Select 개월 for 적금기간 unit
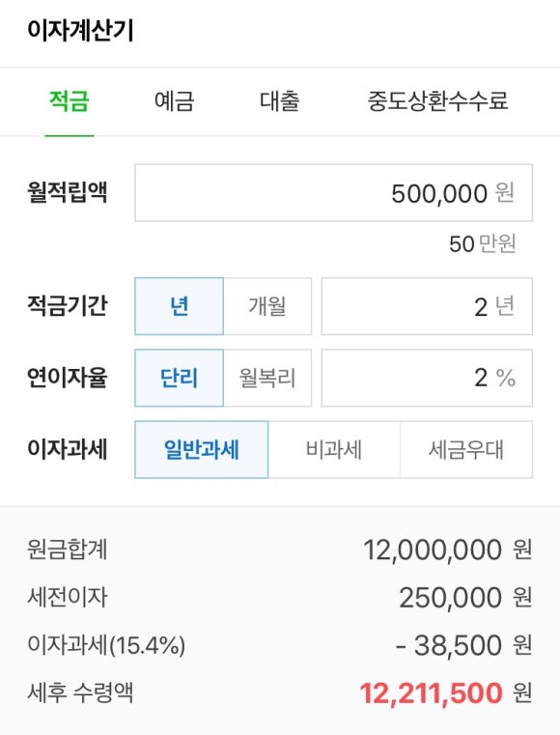Image resolution: width=560 pixels, height=735 pixels. (x=267, y=306)
